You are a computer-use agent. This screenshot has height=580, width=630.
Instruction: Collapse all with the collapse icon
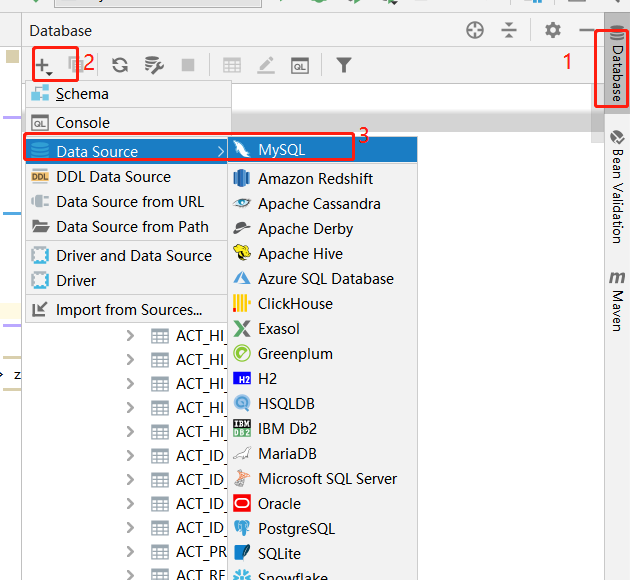tap(509, 30)
